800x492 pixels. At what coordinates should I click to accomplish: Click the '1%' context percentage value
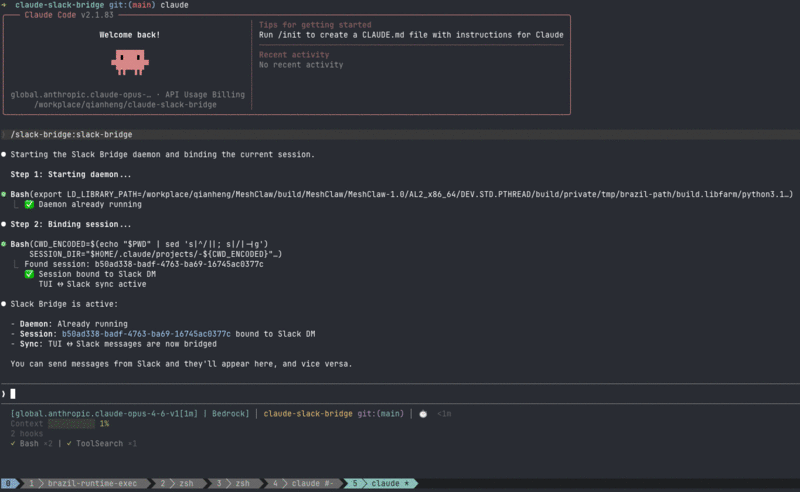click(105, 424)
